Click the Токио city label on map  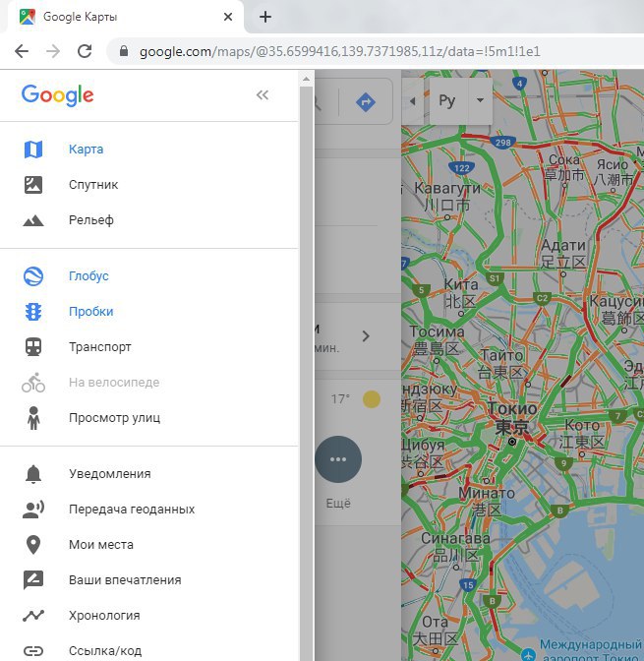click(512, 408)
